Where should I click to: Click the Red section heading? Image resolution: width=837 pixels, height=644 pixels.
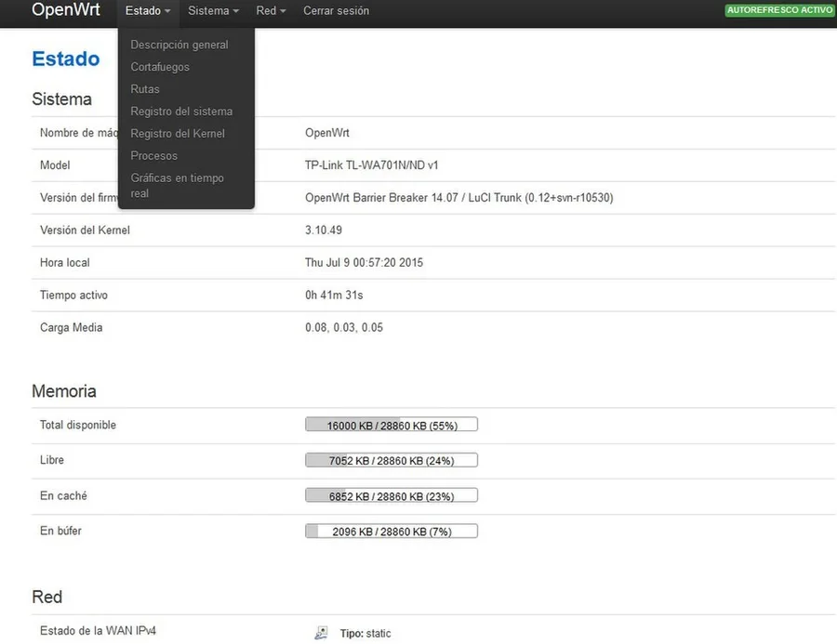point(47,597)
